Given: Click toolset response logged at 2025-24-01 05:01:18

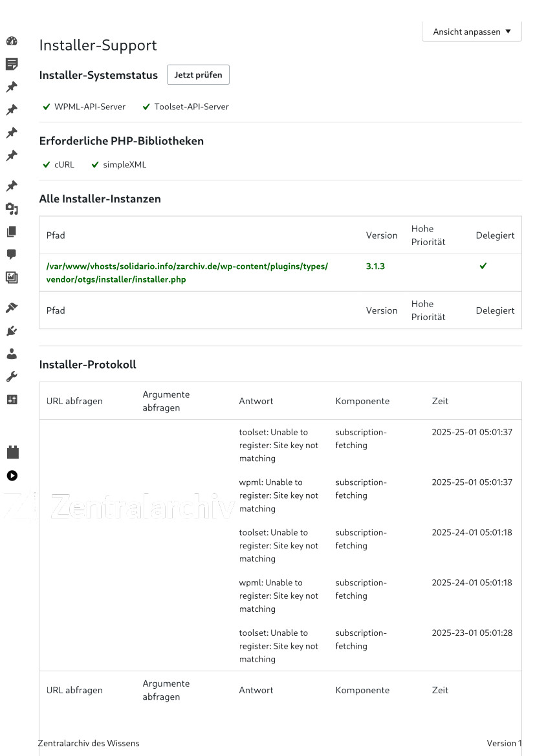Looking at the screenshot, I should (279, 545).
